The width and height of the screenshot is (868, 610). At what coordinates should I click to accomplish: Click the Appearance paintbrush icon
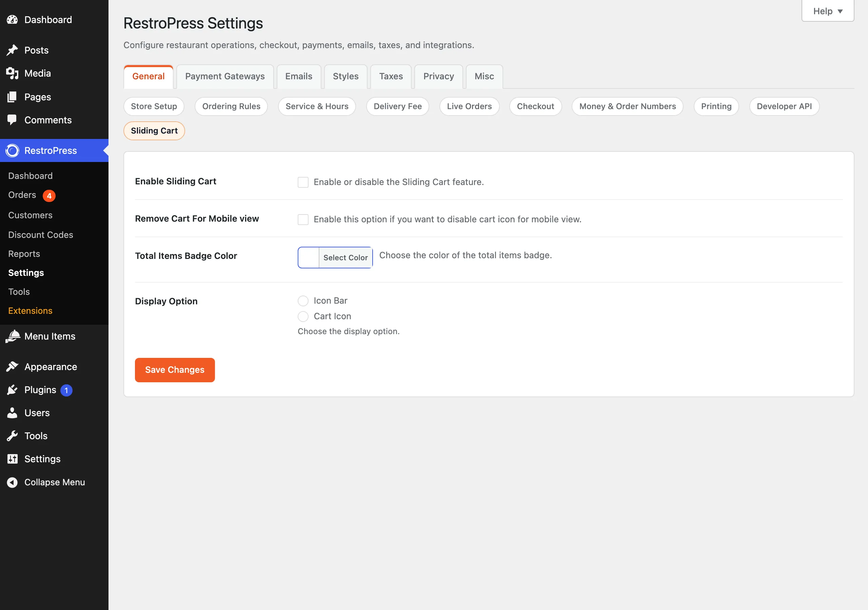coord(13,367)
